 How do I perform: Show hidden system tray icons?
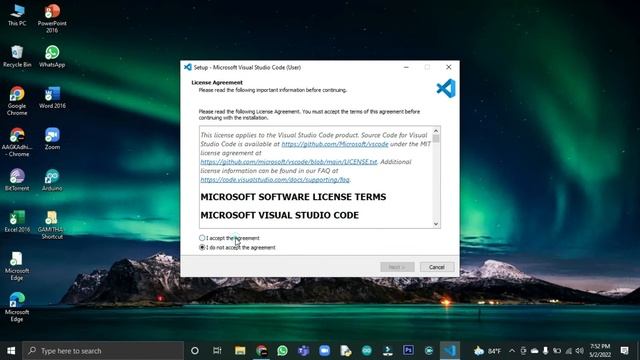512,351
